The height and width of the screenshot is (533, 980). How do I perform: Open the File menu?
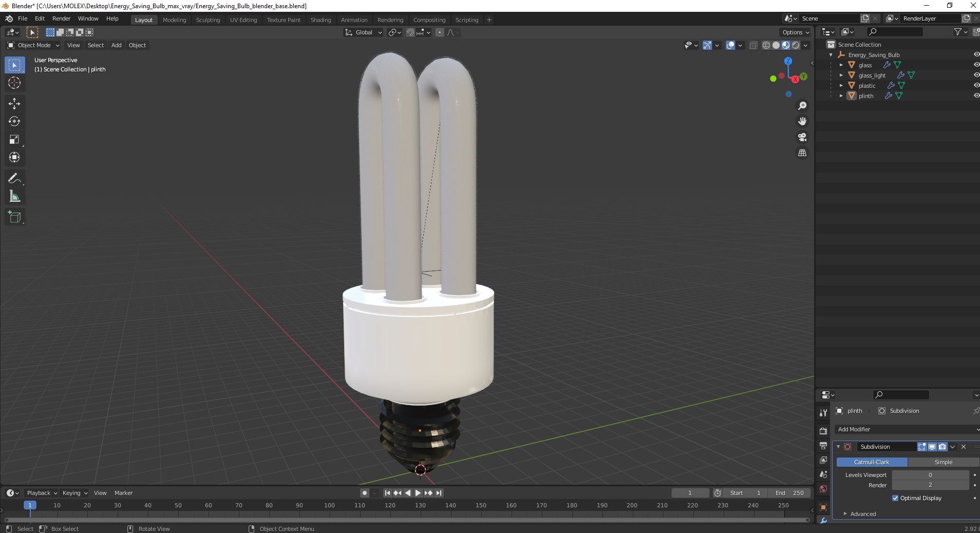(x=23, y=18)
